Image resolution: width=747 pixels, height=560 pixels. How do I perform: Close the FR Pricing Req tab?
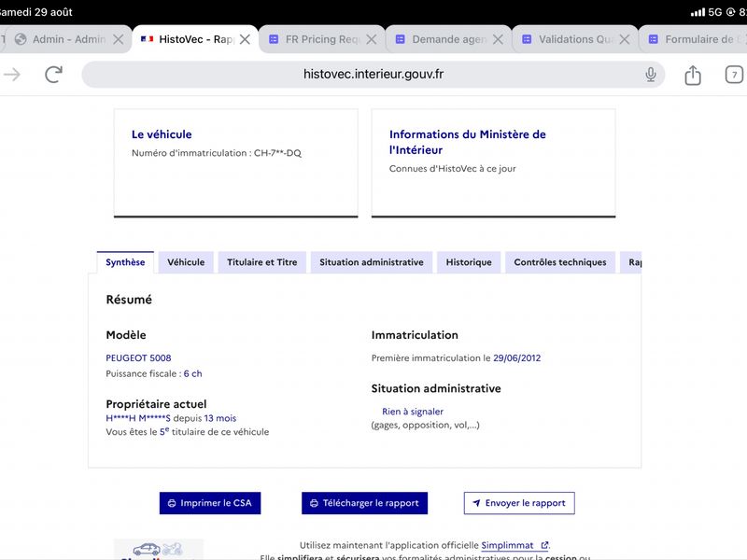point(371,39)
